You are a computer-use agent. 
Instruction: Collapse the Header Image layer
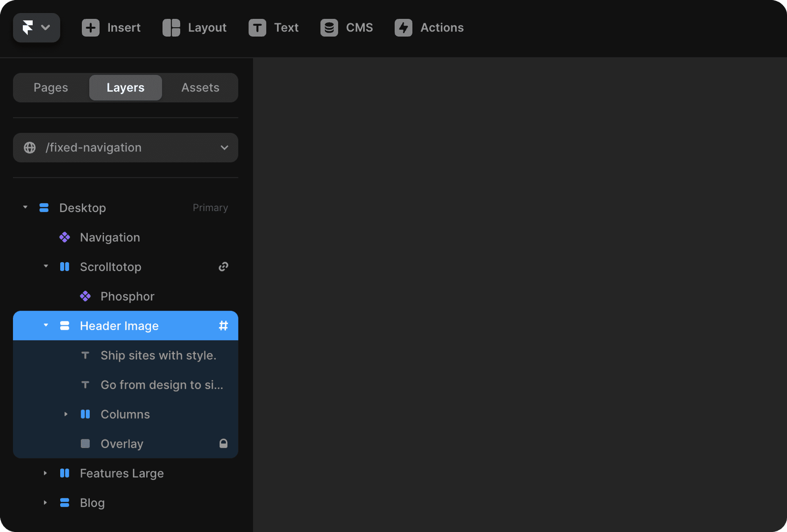click(46, 325)
